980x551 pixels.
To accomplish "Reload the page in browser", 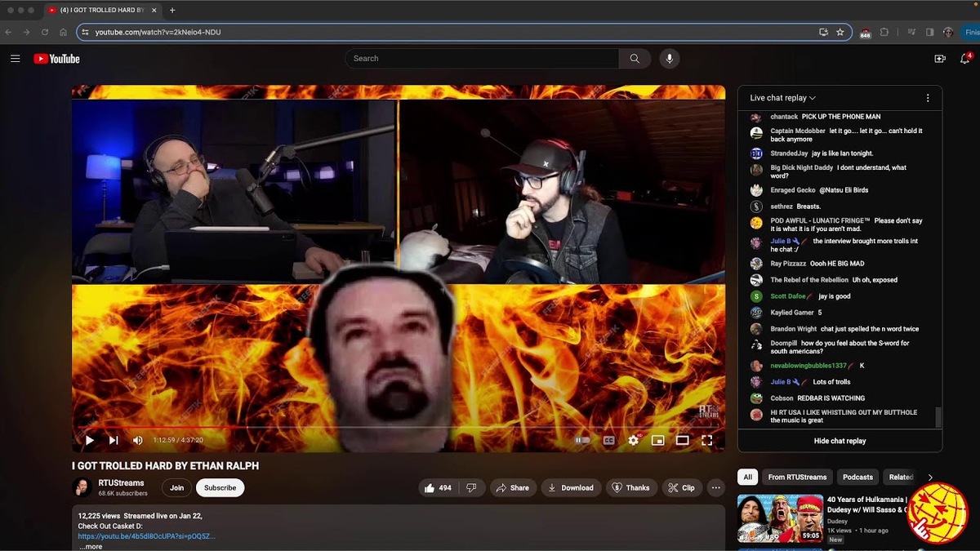I will [x=44, y=32].
